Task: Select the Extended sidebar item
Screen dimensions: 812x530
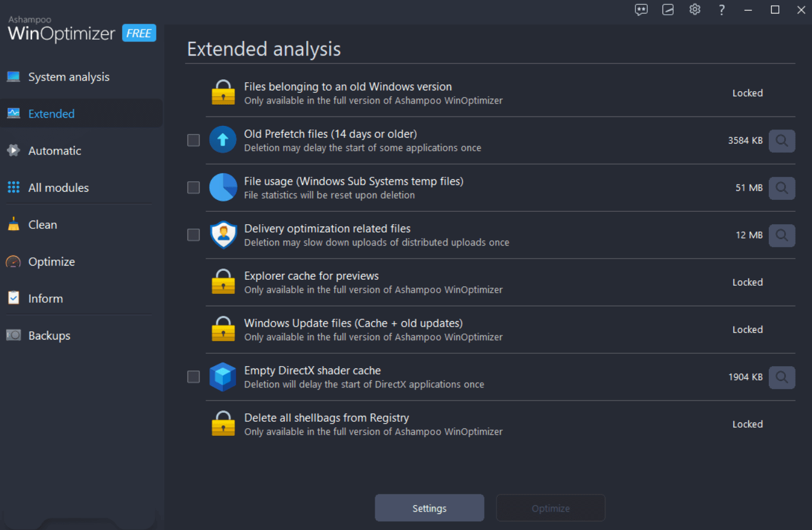Action: 51,114
